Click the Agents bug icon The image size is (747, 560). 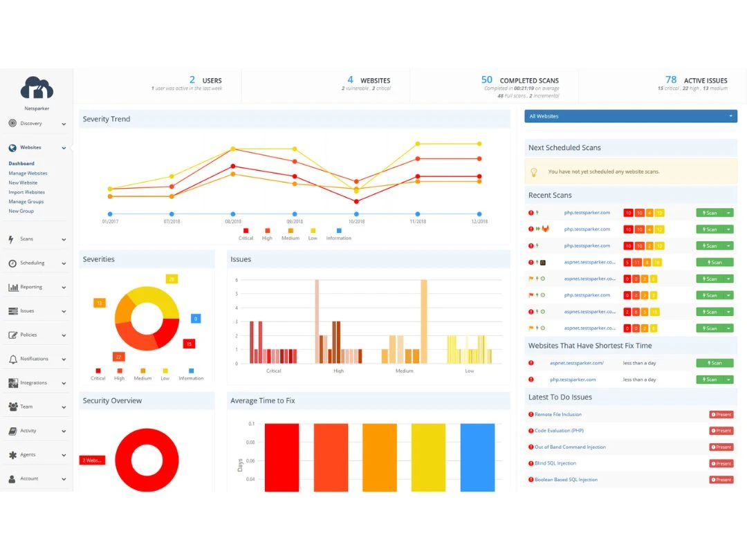[13, 455]
